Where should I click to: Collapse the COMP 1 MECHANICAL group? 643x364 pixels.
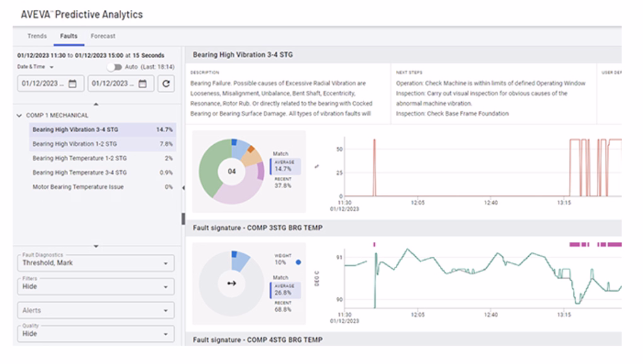(x=20, y=115)
